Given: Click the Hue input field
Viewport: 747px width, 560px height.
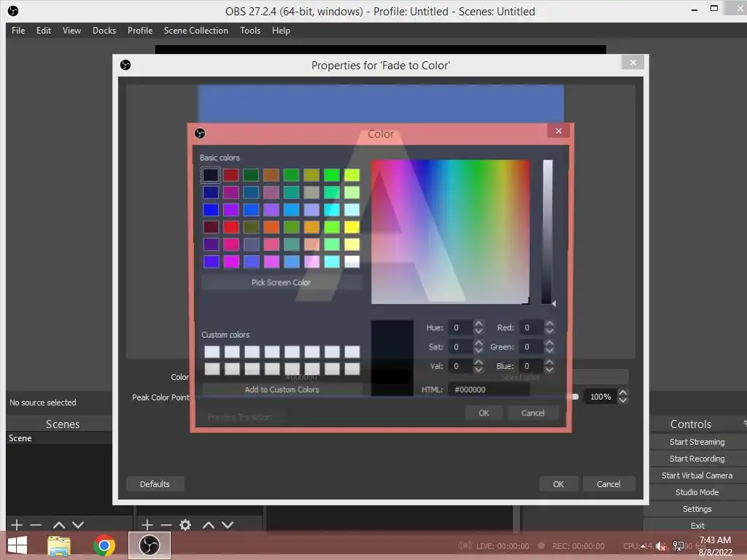Looking at the screenshot, I should pyautogui.click(x=461, y=327).
